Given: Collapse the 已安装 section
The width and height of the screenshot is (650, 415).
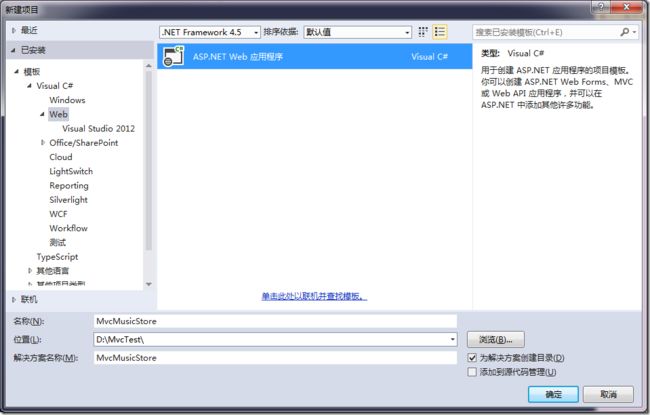Looking at the screenshot, I should click(14, 50).
